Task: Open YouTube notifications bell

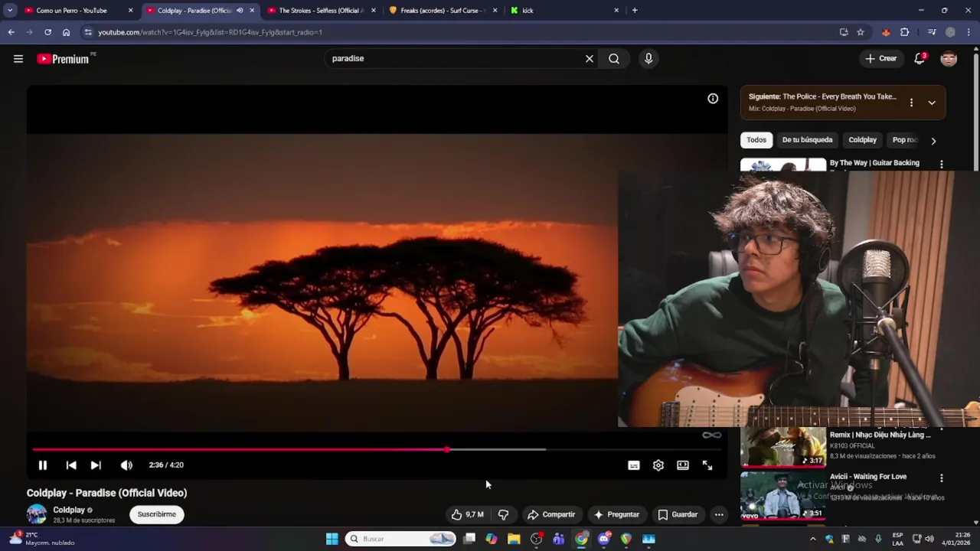Action: click(920, 59)
